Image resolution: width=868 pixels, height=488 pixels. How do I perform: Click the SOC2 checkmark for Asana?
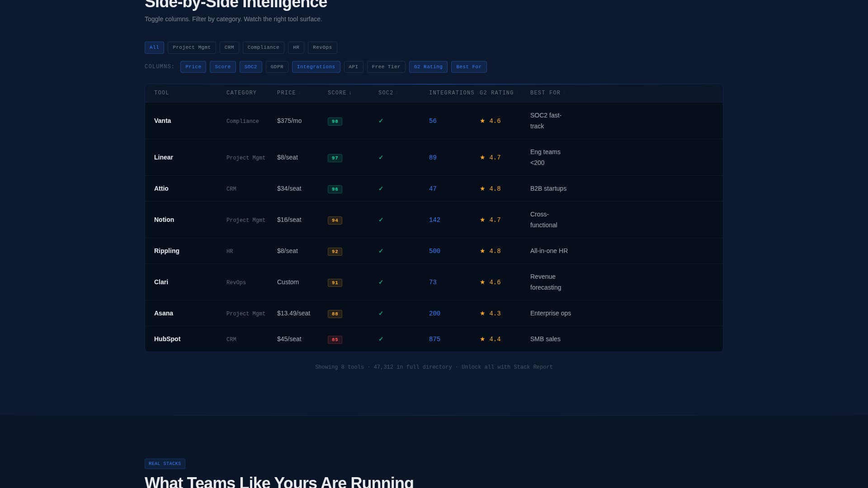point(381,313)
